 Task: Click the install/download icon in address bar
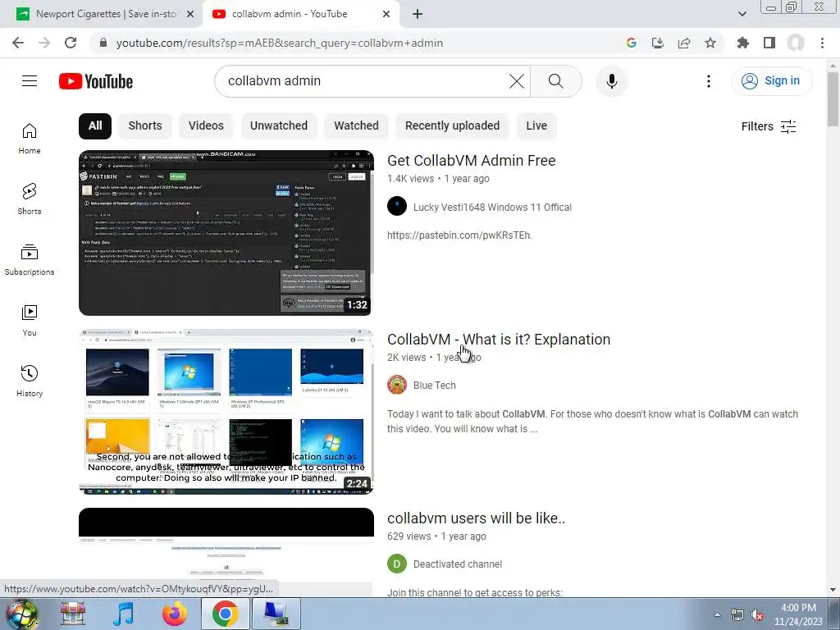tap(658, 43)
